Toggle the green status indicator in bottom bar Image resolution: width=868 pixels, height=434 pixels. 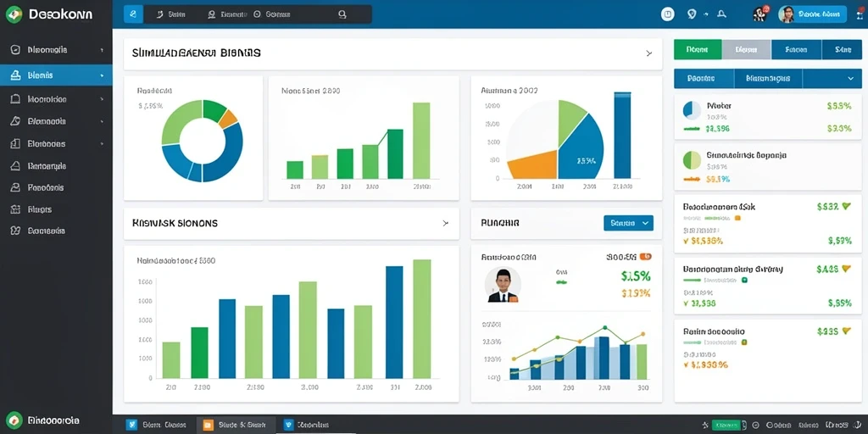(x=726, y=426)
